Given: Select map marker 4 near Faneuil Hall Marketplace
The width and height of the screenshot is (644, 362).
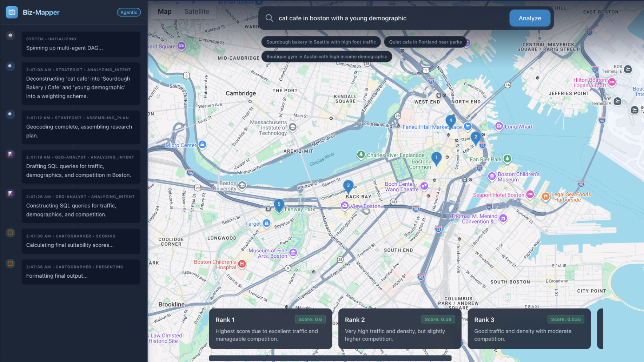Looking at the screenshot, I should pyautogui.click(x=450, y=120).
